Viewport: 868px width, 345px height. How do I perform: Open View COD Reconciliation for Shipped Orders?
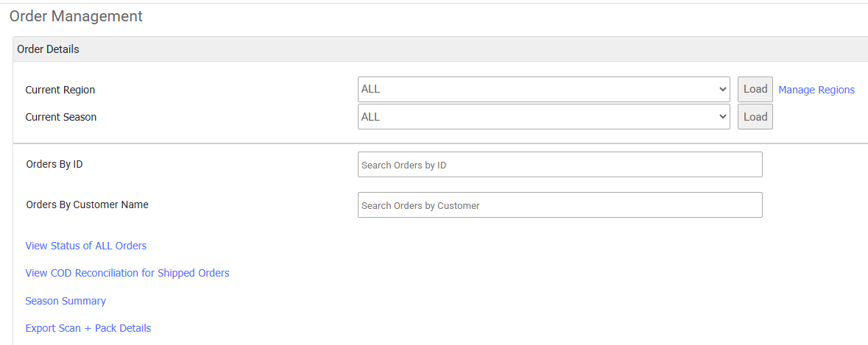(127, 273)
